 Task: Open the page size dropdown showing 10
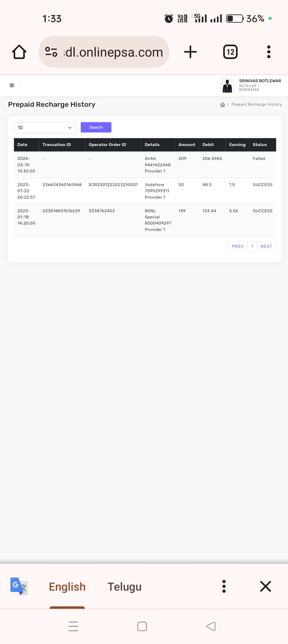coord(45,128)
